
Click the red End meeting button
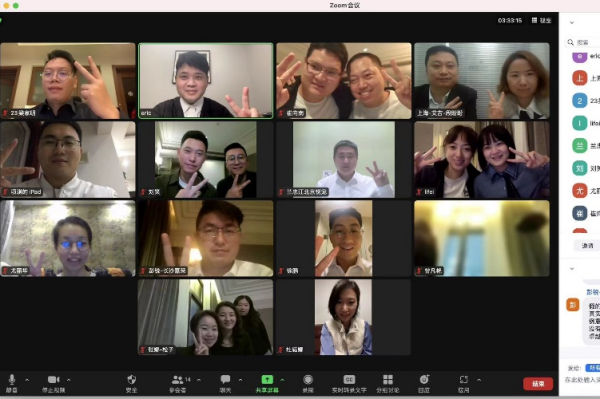[538, 383]
